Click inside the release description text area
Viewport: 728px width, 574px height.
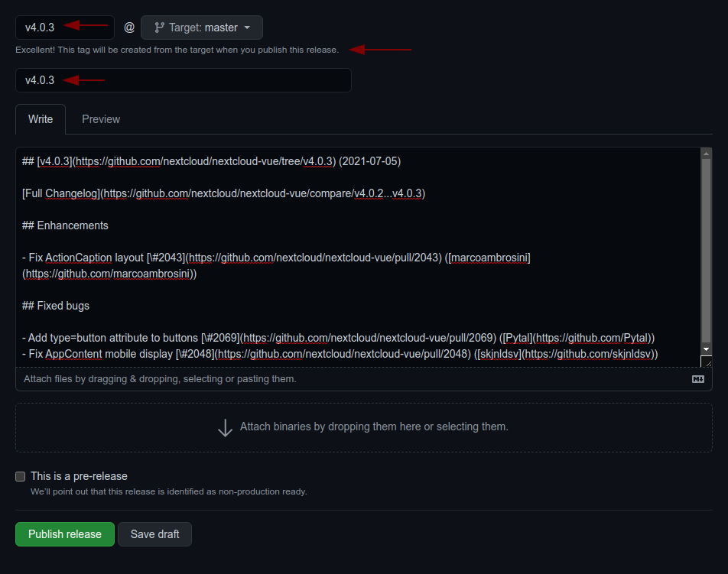coord(358,258)
